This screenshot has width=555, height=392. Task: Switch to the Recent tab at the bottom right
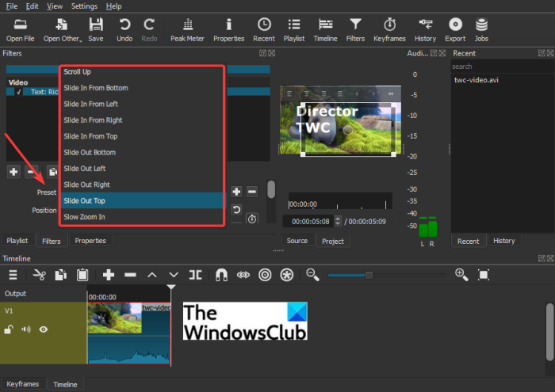point(468,241)
